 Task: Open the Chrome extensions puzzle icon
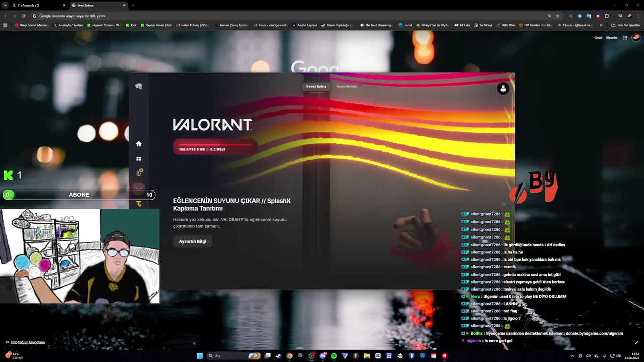(x=607, y=16)
